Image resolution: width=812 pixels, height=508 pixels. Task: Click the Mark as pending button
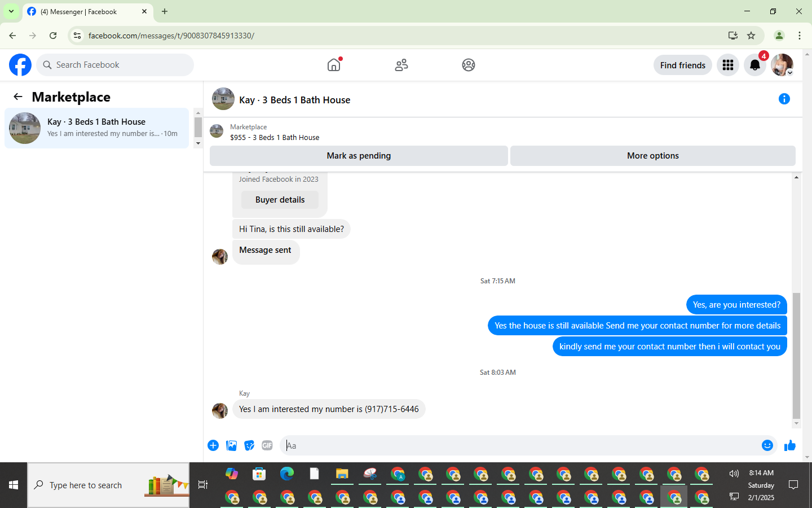tap(359, 156)
